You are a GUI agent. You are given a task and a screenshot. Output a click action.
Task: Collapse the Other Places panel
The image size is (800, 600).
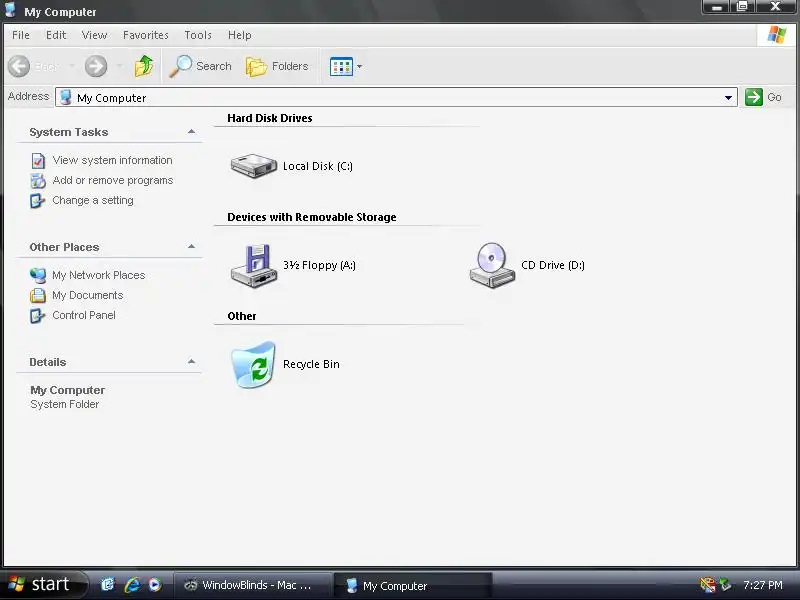[x=191, y=246]
